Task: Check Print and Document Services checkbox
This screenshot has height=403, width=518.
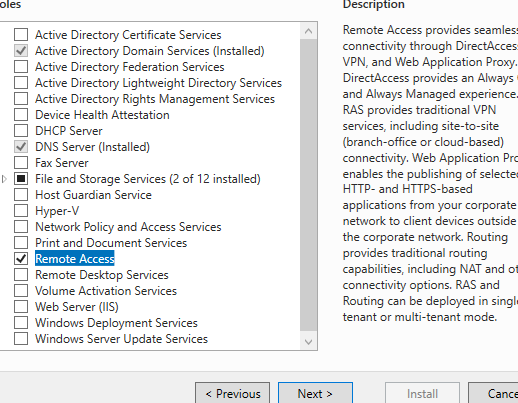Action: click(21, 243)
